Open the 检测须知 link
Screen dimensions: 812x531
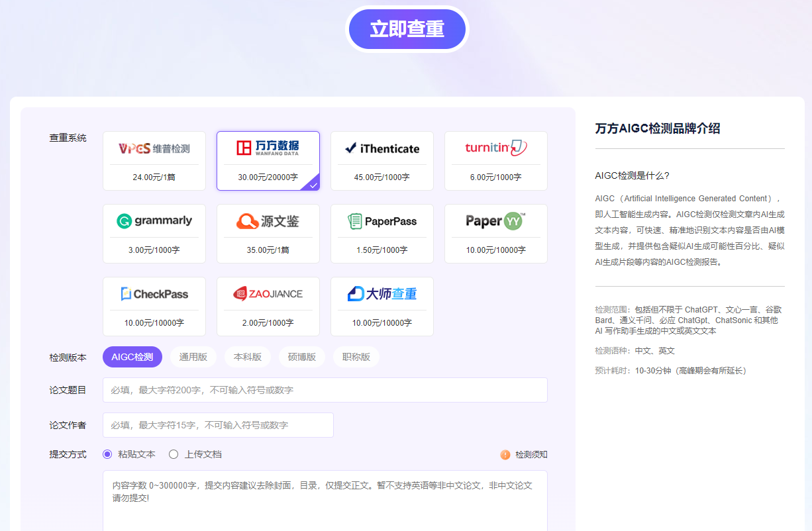click(x=532, y=455)
